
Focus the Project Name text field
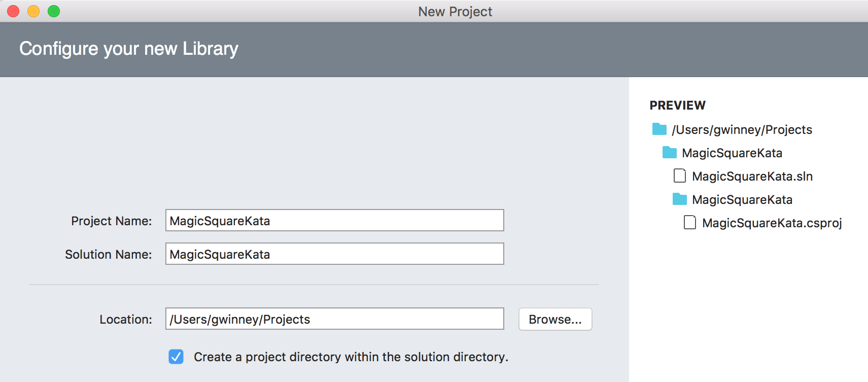(334, 221)
